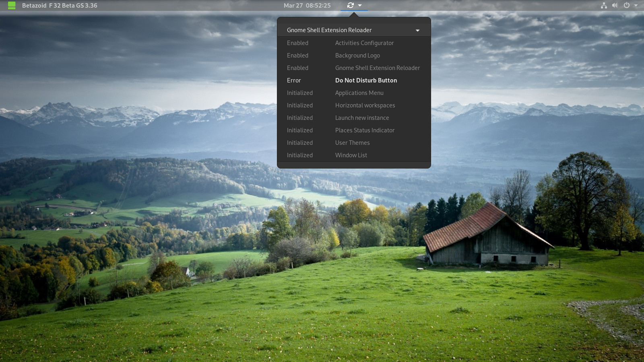Click the volume speaker icon
Viewport: 644px width, 362px height.
pos(615,5)
